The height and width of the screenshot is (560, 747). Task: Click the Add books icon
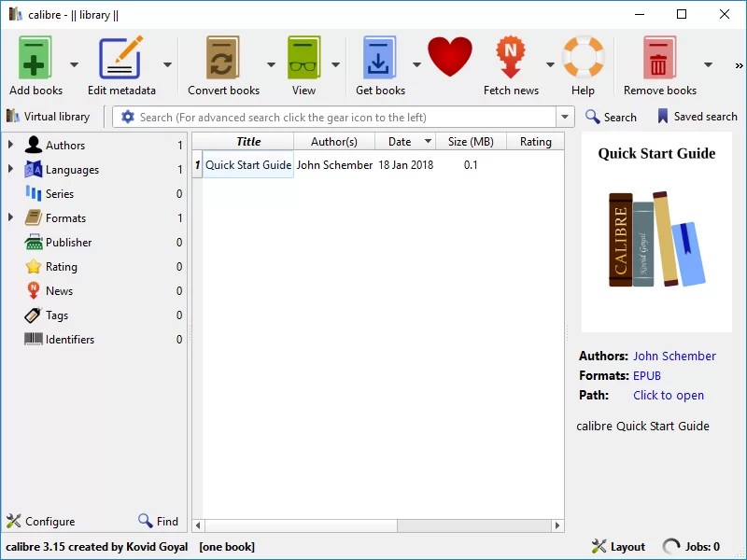[34, 58]
